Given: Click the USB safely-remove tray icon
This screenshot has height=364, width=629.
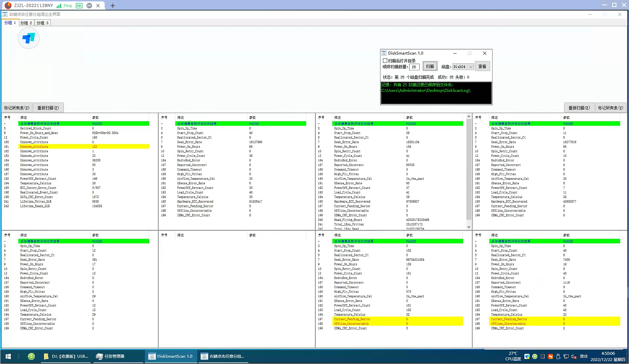Looking at the screenshot, I should click(x=558, y=356).
